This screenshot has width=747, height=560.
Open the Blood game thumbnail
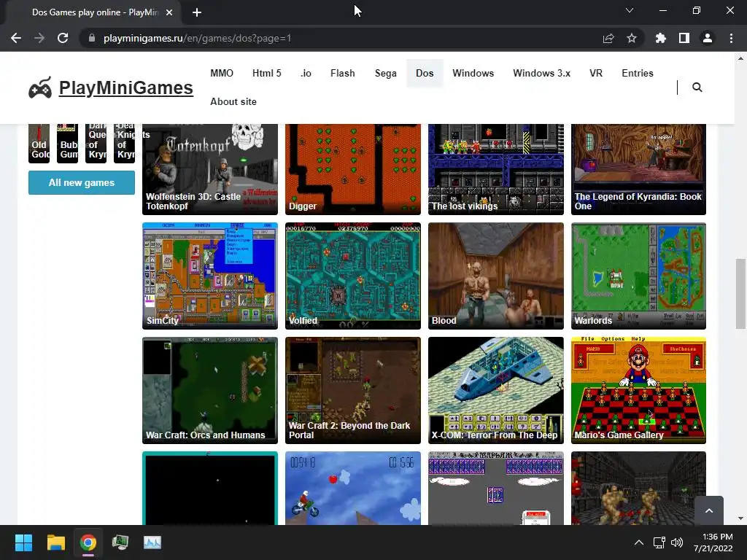point(496,276)
